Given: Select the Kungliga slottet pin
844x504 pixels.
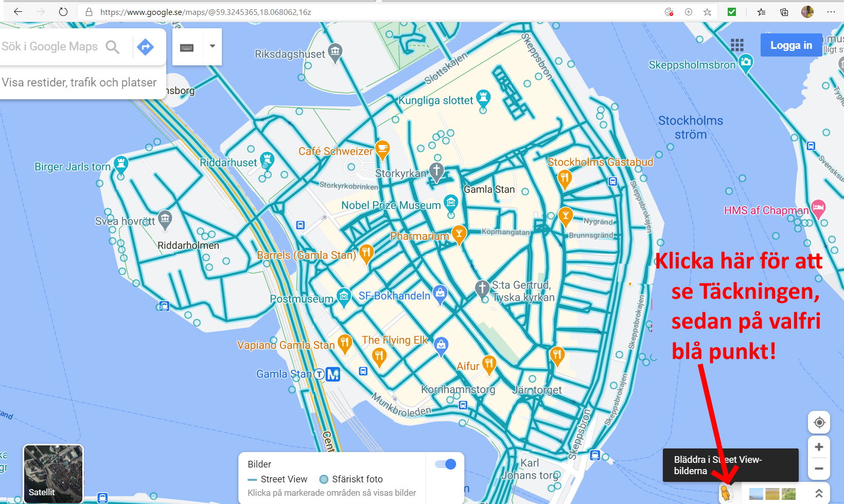Looking at the screenshot, I should point(483,99).
